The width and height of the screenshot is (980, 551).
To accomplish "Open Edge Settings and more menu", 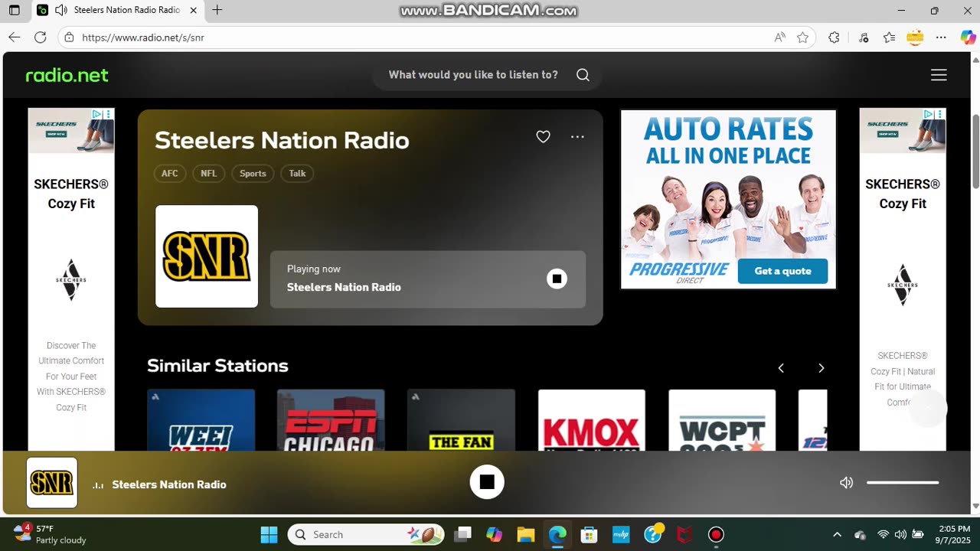I will 942,37.
